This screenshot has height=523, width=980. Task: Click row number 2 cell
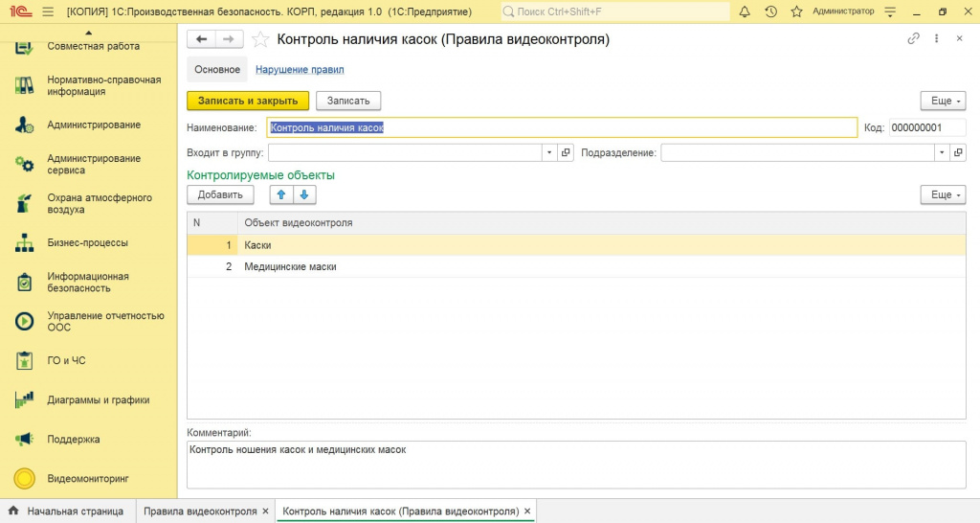coord(212,266)
